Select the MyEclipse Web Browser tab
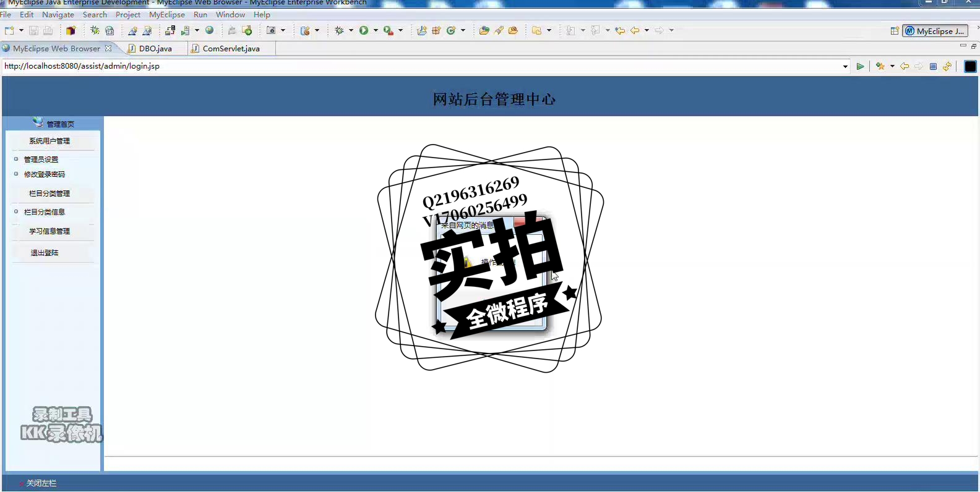 pos(56,48)
